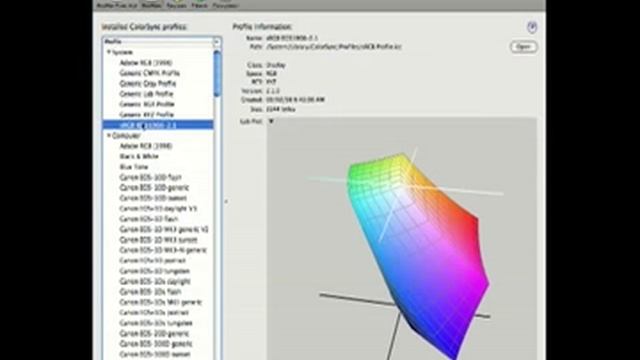This screenshot has width=640, height=360.
Task: Click the Size value in bytes
Action: pyautogui.click(x=281, y=109)
